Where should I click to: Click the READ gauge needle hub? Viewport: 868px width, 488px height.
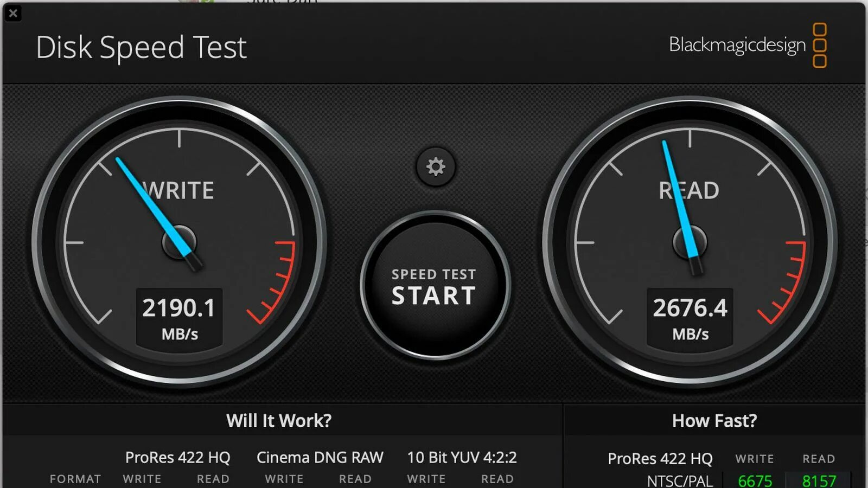coord(690,242)
